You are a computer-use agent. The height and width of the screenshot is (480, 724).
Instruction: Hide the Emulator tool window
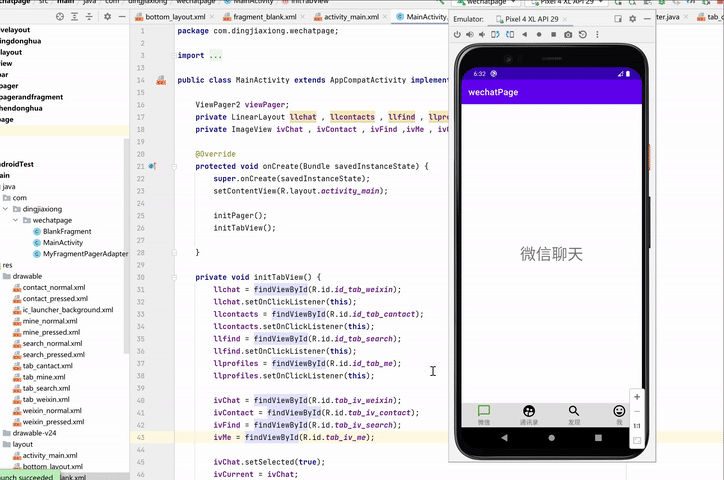click(647, 18)
